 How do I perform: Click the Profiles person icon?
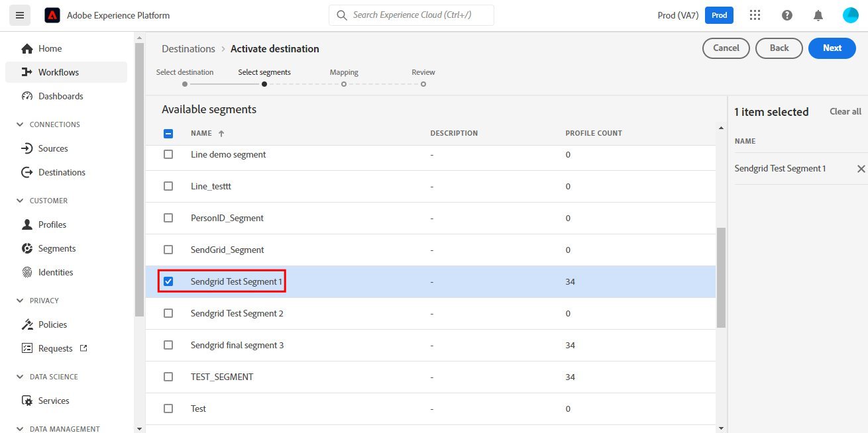[x=27, y=224]
